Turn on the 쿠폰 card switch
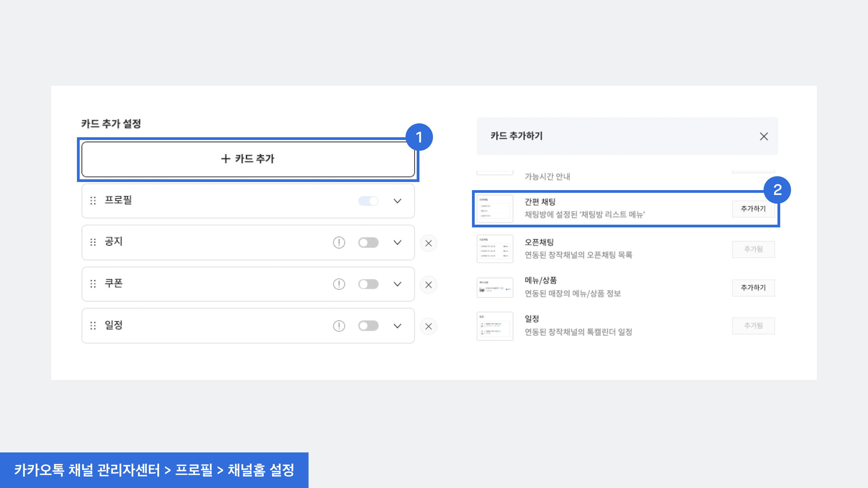The height and width of the screenshot is (488, 868). [368, 284]
